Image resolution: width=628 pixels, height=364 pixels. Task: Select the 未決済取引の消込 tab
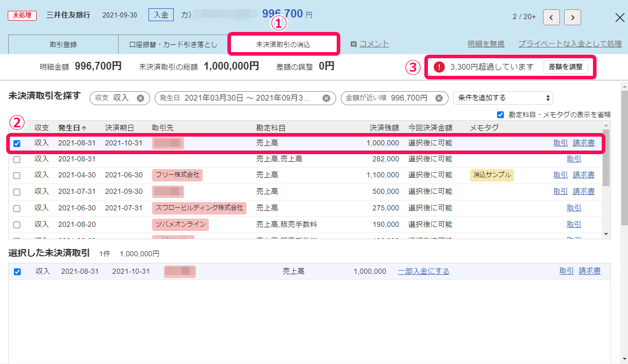tap(284, 45)
